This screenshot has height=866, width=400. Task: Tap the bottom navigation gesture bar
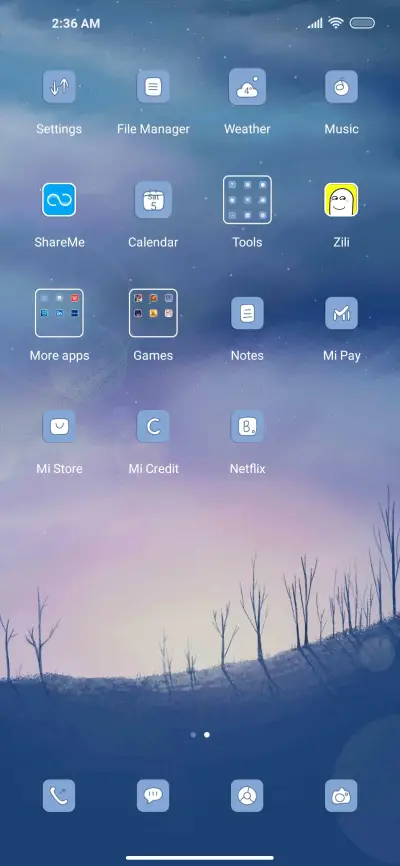(200, 858)
